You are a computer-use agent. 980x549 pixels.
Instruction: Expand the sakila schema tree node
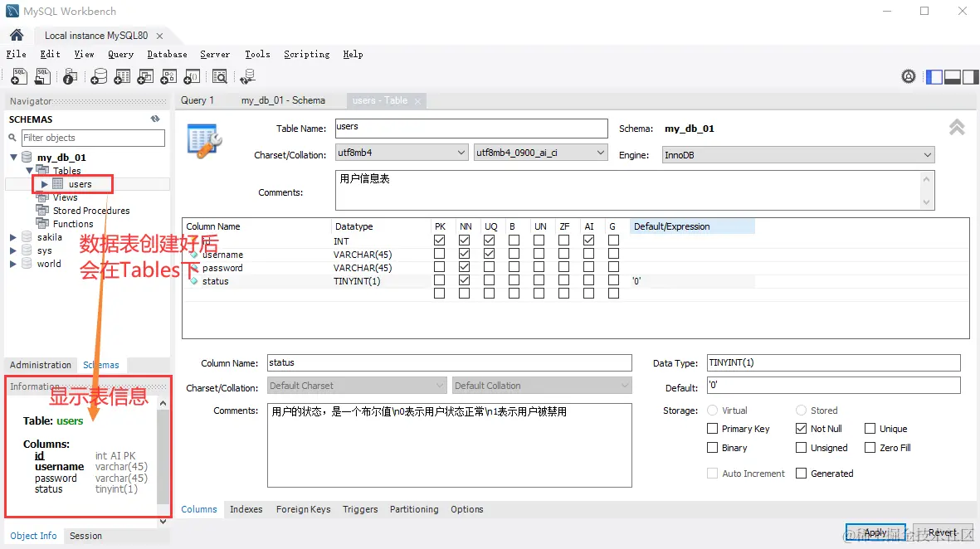tap(13, 237)
